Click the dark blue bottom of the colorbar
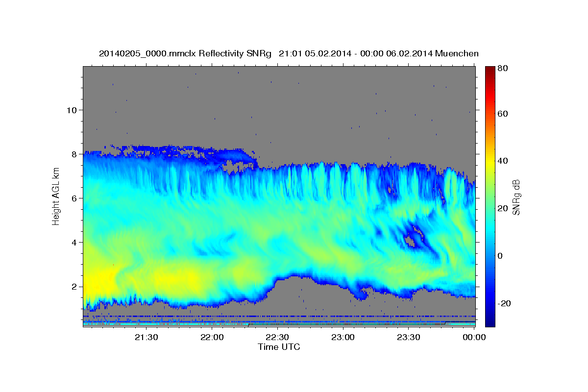 pos(490,321)
